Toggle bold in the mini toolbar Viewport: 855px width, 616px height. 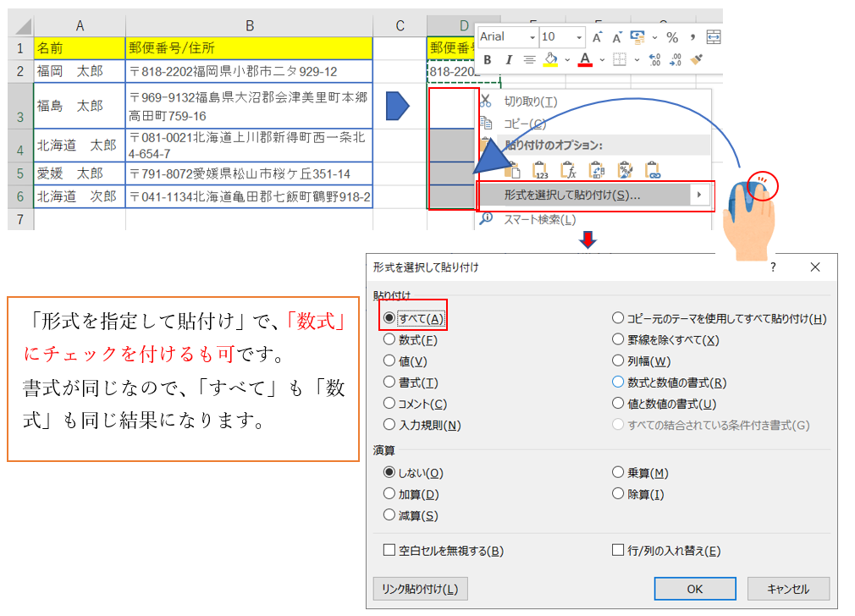pos(488,60)
